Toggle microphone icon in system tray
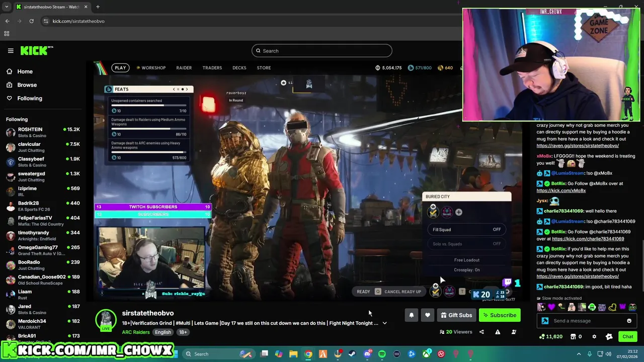Viewport: 644px width, 362px height. [589, 354]
